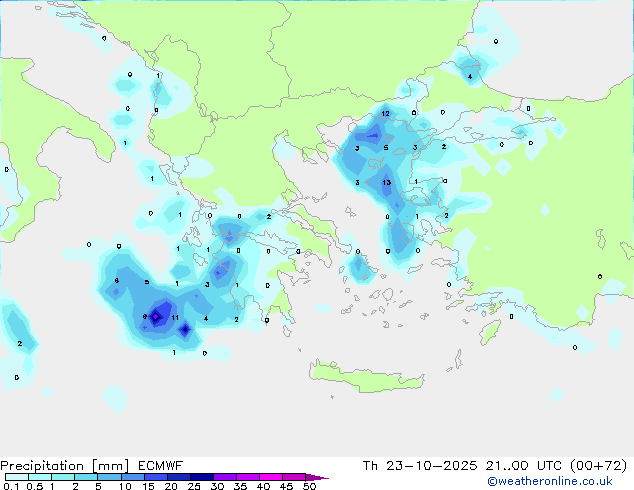Click the purple precipitation maximum on map

tap(156, 316)
